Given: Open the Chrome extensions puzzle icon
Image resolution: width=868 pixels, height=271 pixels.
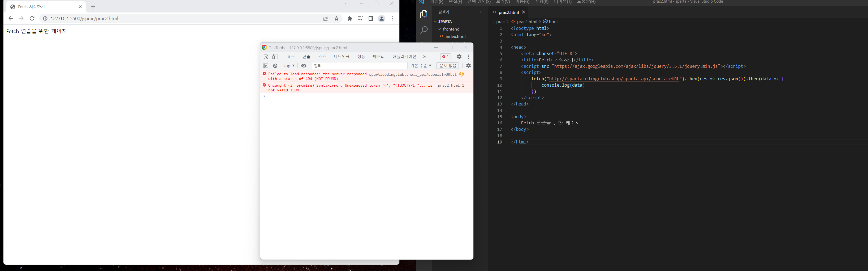Looking at the screenshot, I should (350, 19).
